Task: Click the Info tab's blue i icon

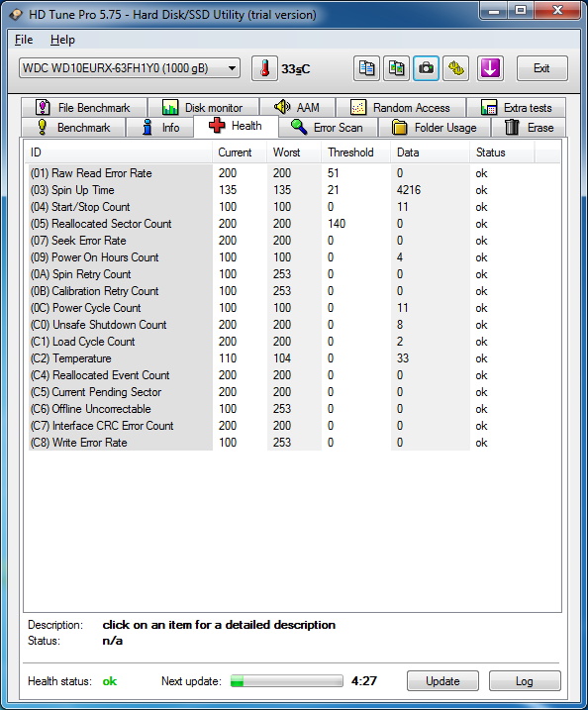Action: [x=147, y=127]
